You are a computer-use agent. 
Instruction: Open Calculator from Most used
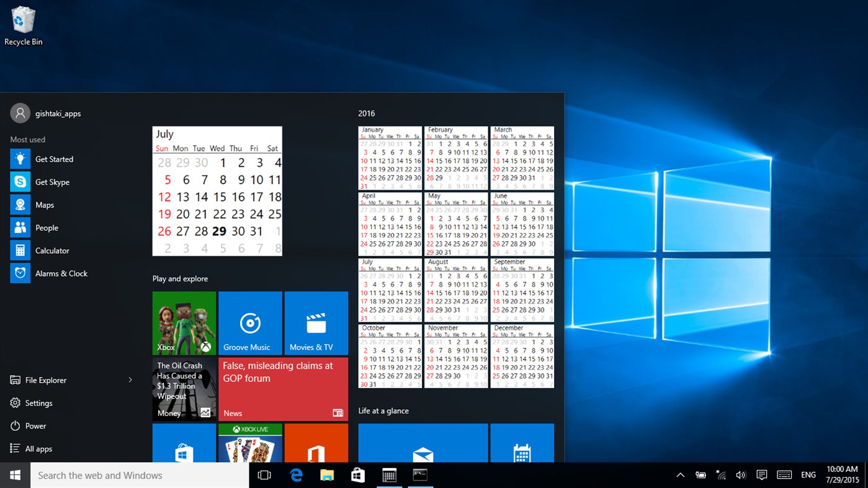(51, 251)
